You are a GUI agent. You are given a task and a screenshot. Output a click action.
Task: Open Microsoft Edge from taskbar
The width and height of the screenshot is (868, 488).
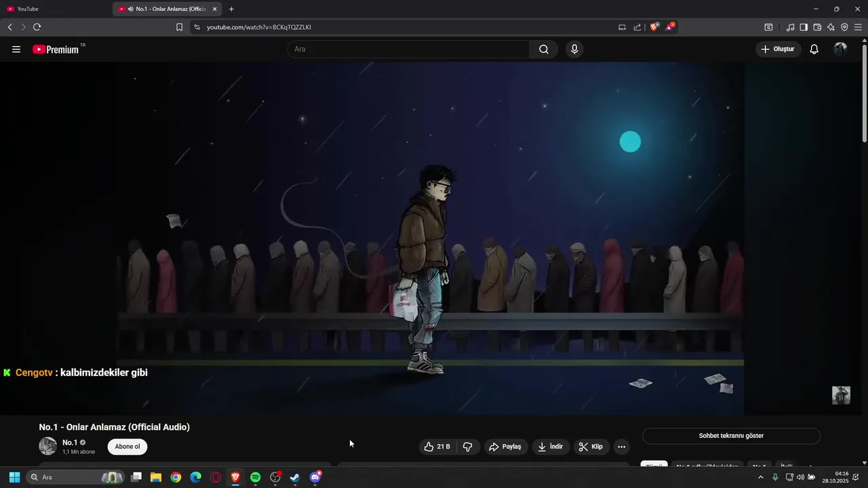196,477
